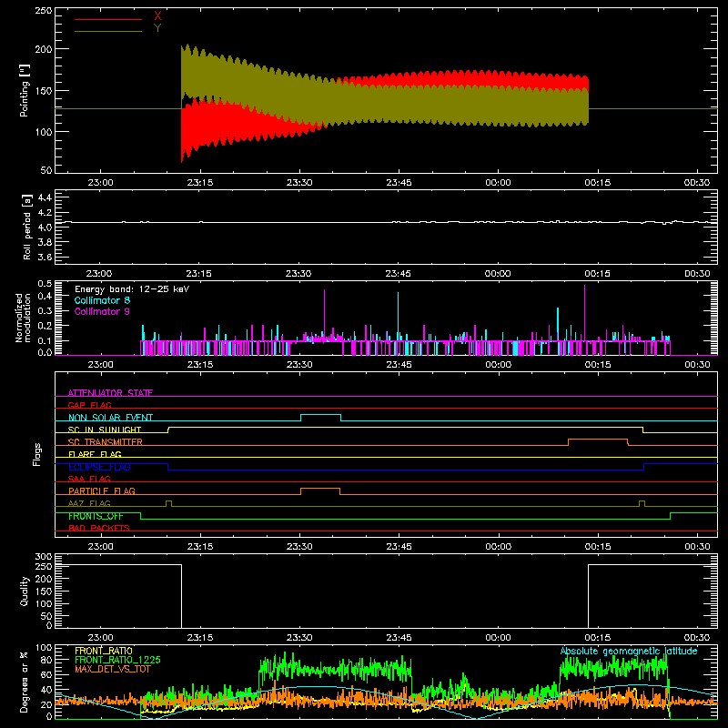Click the Roll period axis title

pyautogui.click(x=26, y=227)
